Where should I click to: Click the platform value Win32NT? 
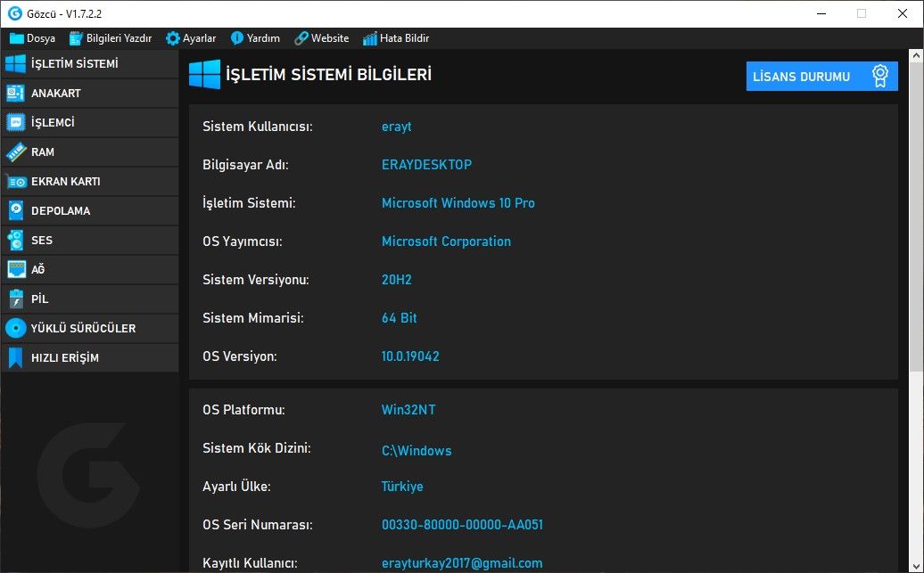(x=408, y=410)
